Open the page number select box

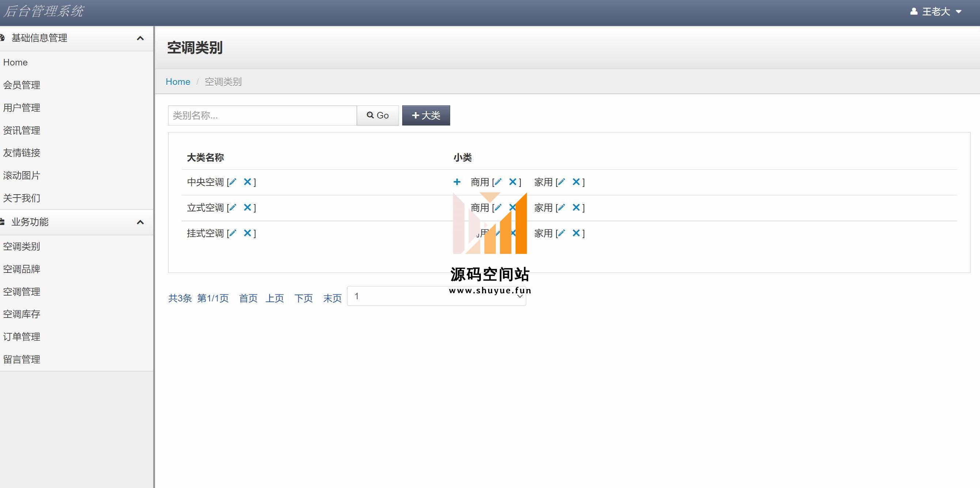coord(436,296)
